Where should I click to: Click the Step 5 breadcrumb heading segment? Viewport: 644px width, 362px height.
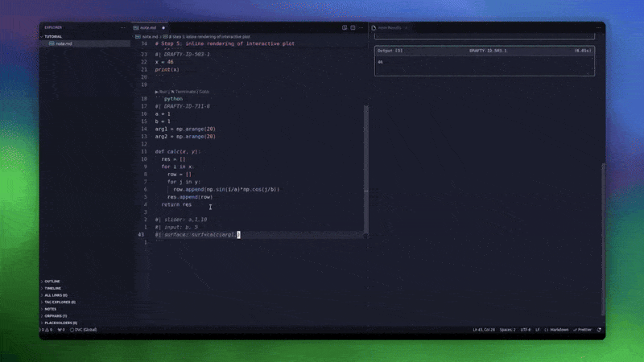(x=211, y=36)
